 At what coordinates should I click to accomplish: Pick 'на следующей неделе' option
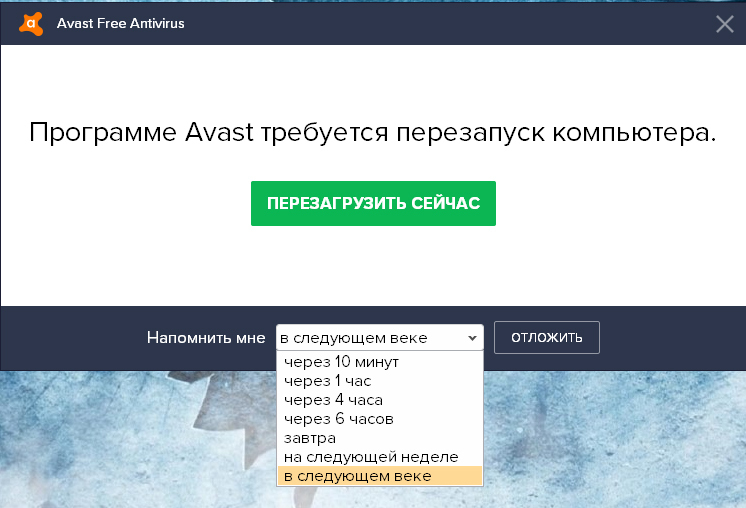tap(380, 457)
